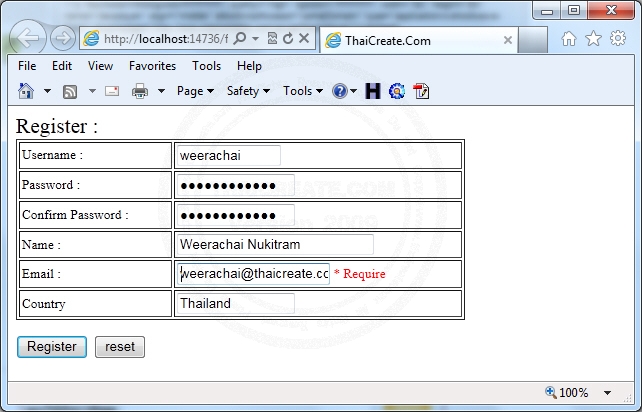Open the Edit menu
Screen dimensions: 642x412
pyautogui.click(x=62, y=66)
